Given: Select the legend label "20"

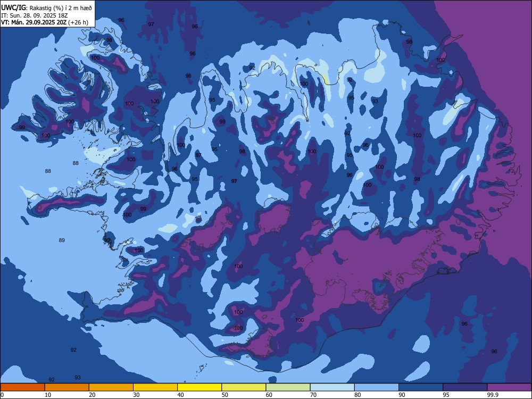Looking at the screenshot, I should tap(92, 395).
